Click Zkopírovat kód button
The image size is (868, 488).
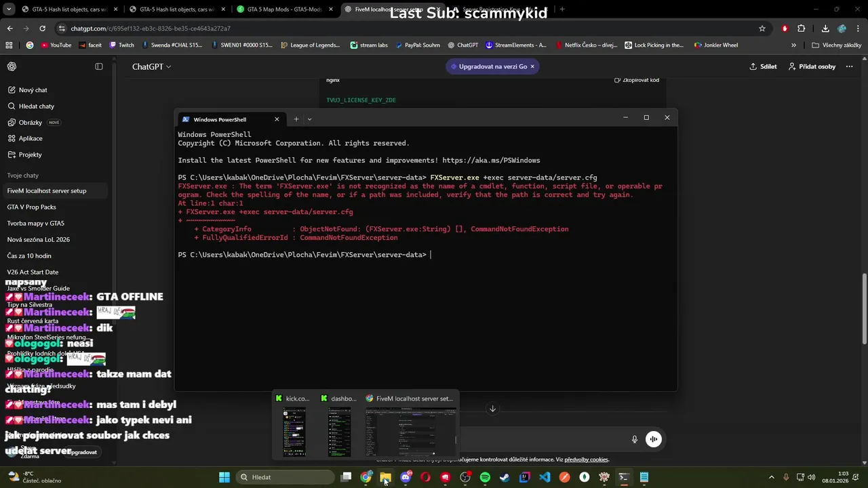637,80
